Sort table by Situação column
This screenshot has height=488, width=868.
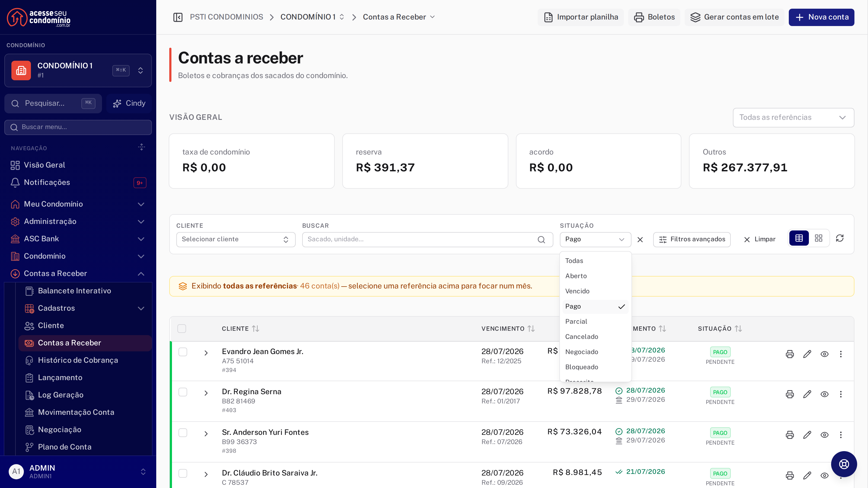pyautogui.click(x=720, y=329)
